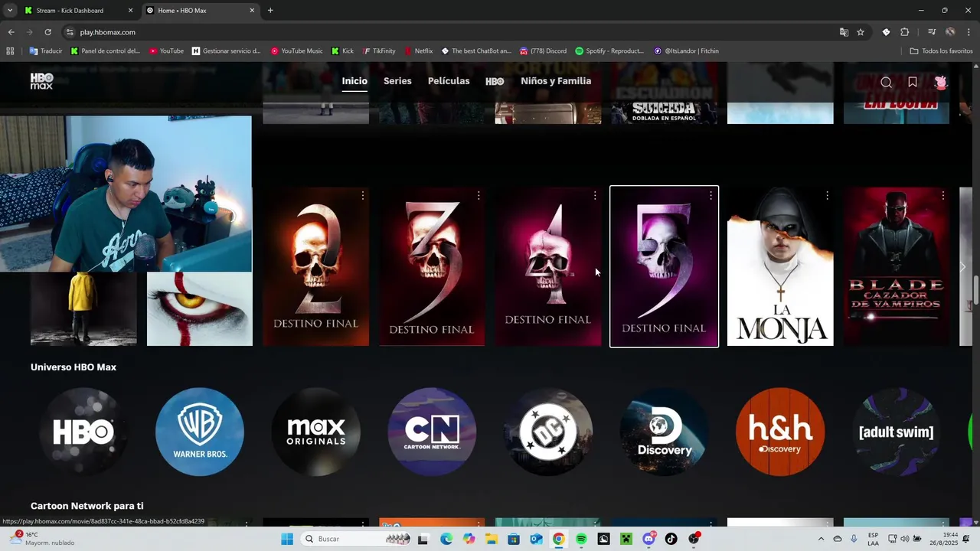Open Chrome extensions puzzle icon
The height and width of the screenshot is (551, 980).
click(904, 32)
